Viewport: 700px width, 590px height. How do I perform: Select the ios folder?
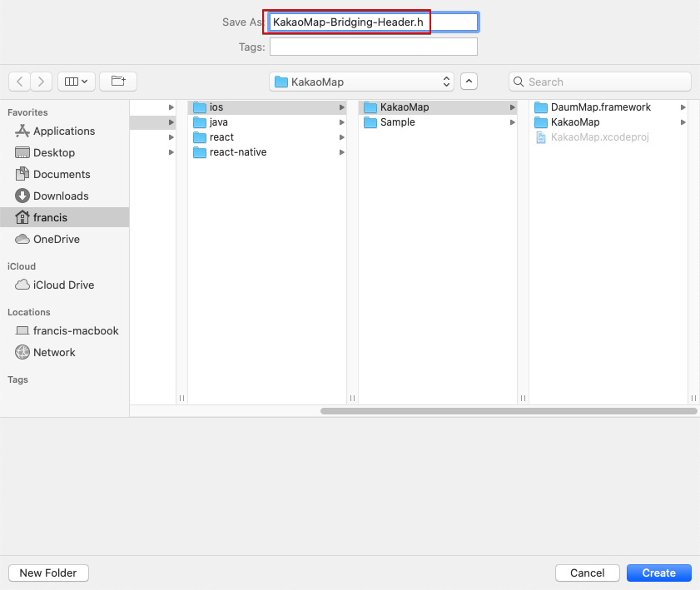point(267,107)
